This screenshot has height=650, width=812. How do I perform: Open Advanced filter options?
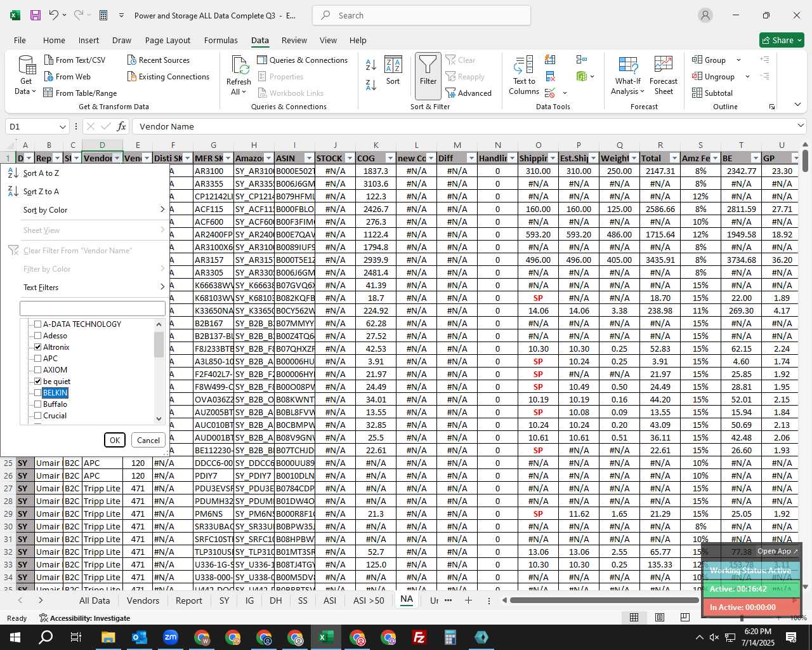(468, 93)
